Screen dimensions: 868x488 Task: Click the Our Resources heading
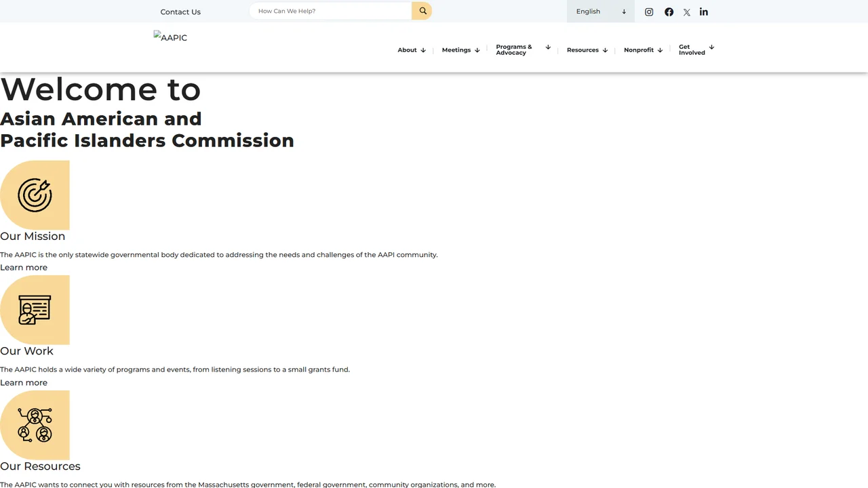[40, 466]
